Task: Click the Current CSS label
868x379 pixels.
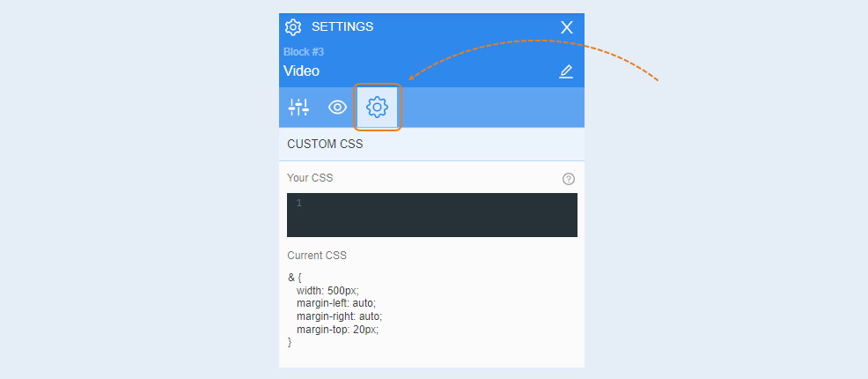Action: point(317,256)
